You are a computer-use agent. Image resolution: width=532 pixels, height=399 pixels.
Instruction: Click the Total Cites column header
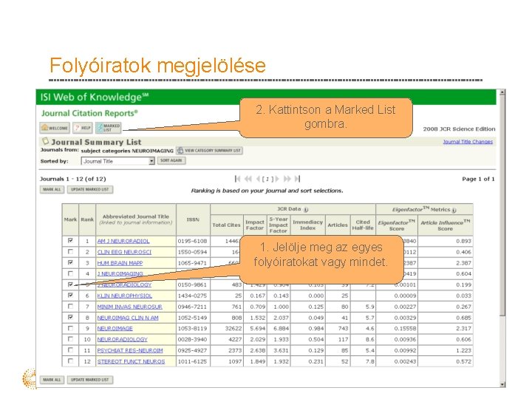pos(226,225)
